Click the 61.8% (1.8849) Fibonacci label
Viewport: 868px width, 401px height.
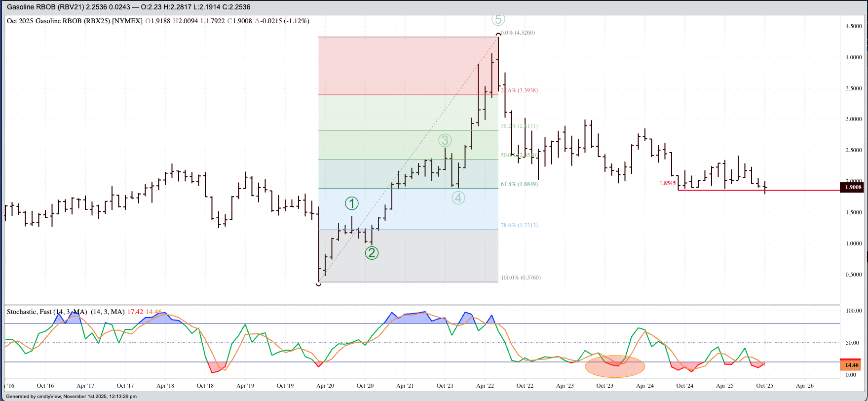(x=519, y=184)
